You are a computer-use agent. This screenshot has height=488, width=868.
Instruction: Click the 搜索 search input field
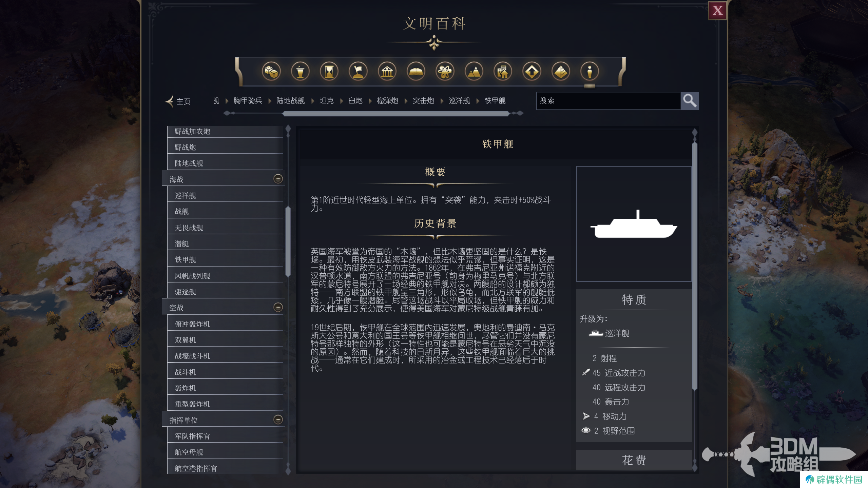click(x=608, y=101)
